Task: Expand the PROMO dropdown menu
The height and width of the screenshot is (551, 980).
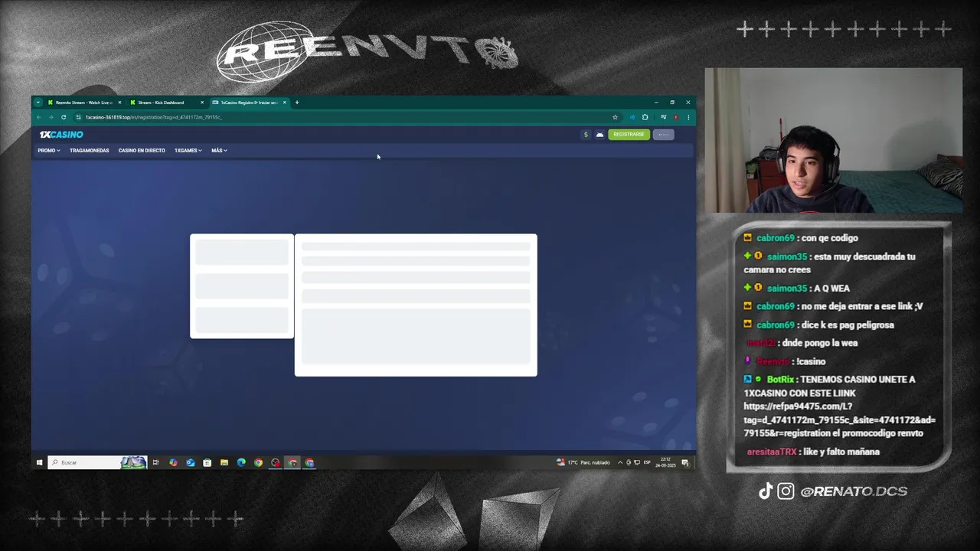Action: (49, 151)
